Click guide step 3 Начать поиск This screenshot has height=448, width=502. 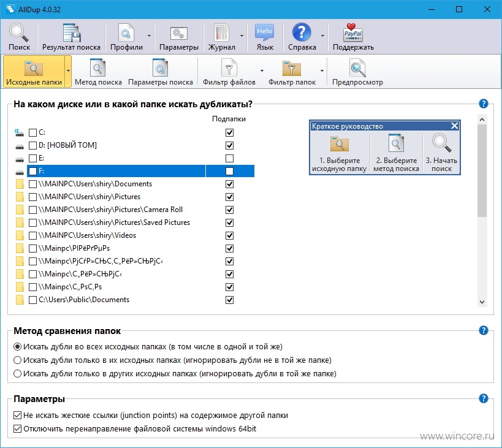point(441,153)
